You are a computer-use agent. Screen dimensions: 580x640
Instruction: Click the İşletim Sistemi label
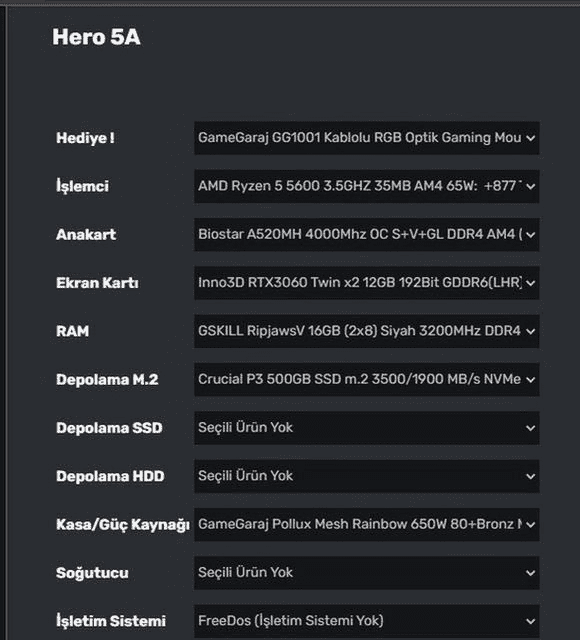point(111,621)
